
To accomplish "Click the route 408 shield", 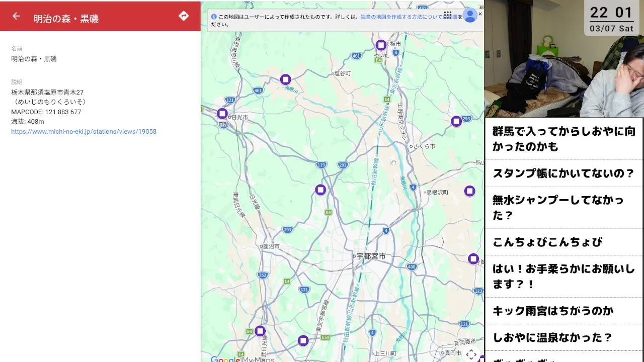I will [412, 266].
